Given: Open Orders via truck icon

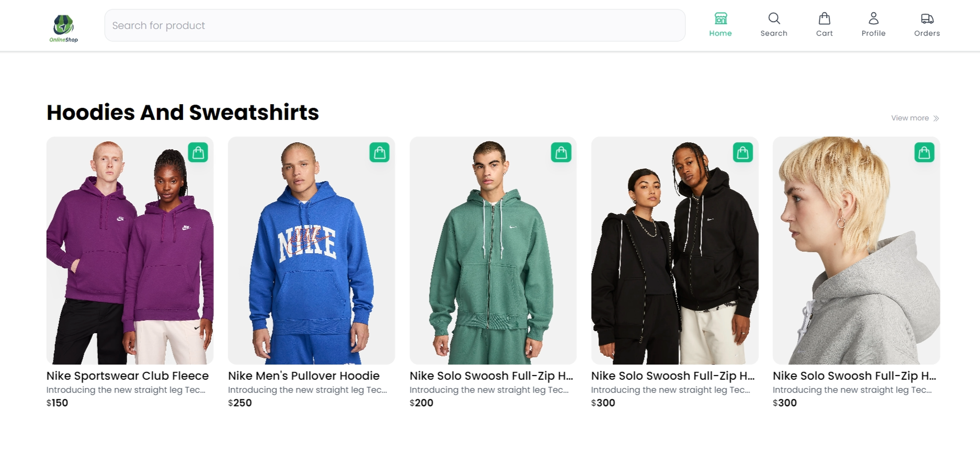Looking at the screenshot, I should coord(927,19).
